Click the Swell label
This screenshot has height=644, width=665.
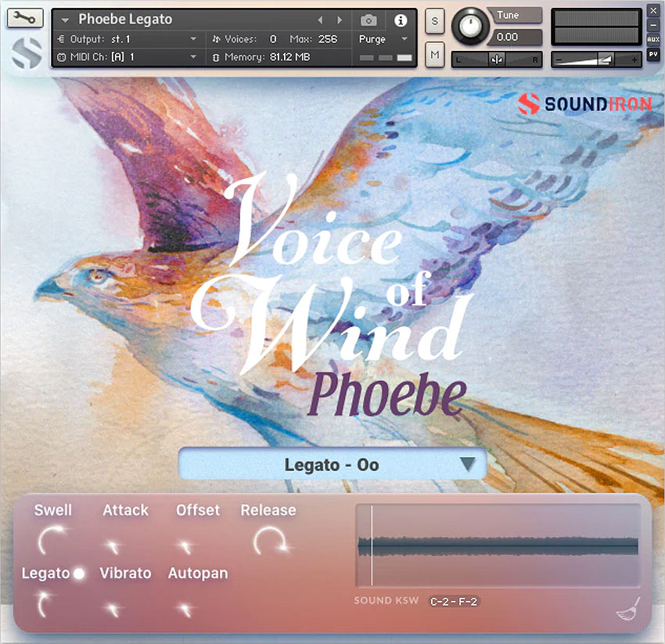(53, 510)
